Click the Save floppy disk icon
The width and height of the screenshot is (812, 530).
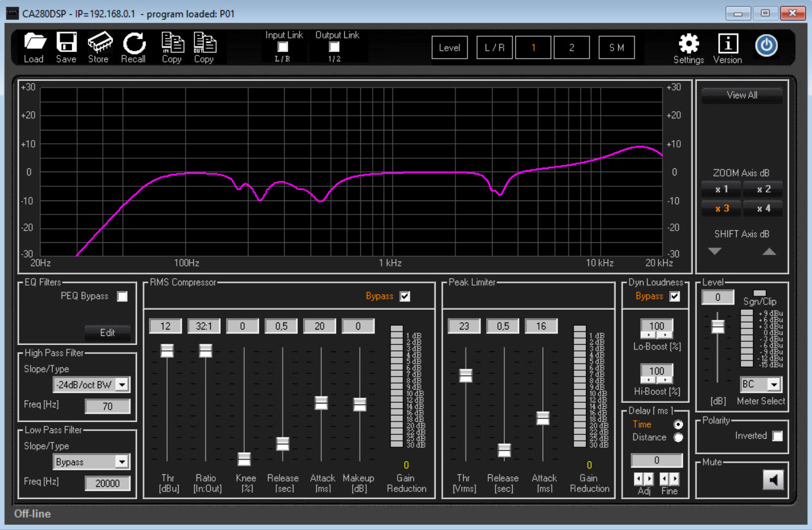(66, 43)
